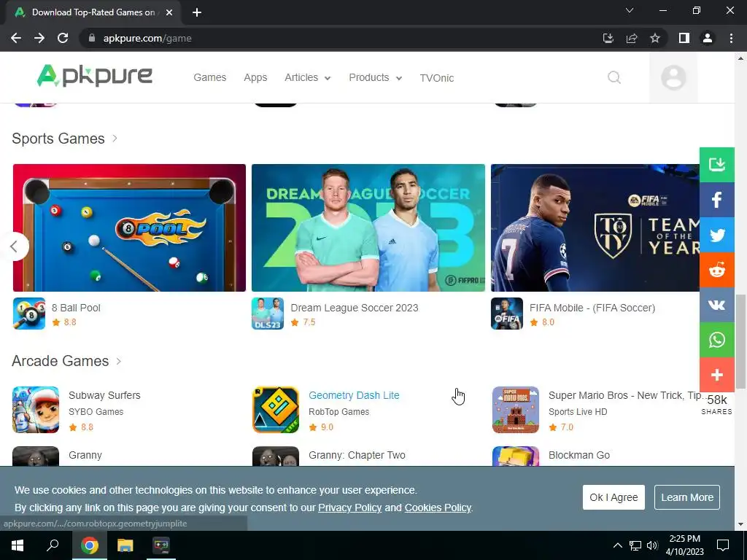The image size is (747, 560).
Task: Share page on WhatsApp
Action: (x=716, y=340)
